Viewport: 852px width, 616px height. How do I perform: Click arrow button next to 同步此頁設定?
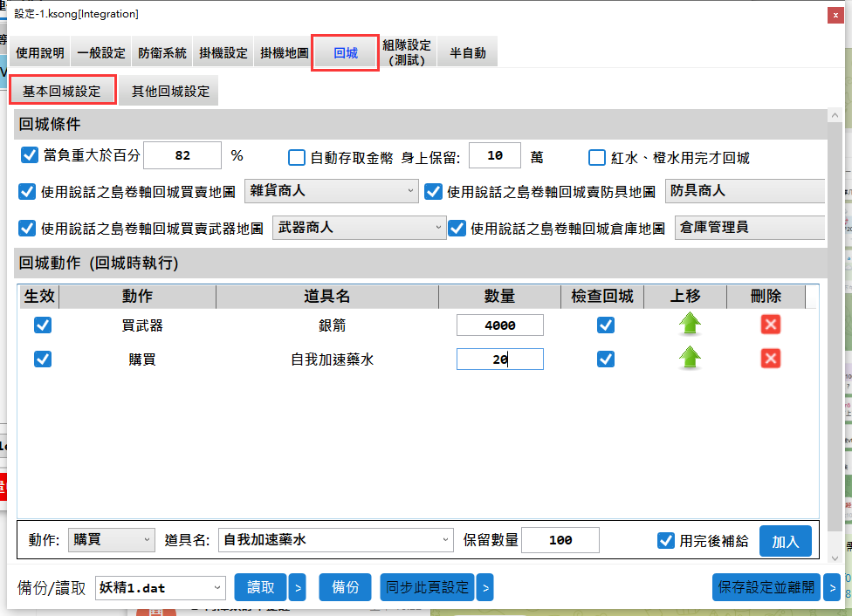coord(484,588)
